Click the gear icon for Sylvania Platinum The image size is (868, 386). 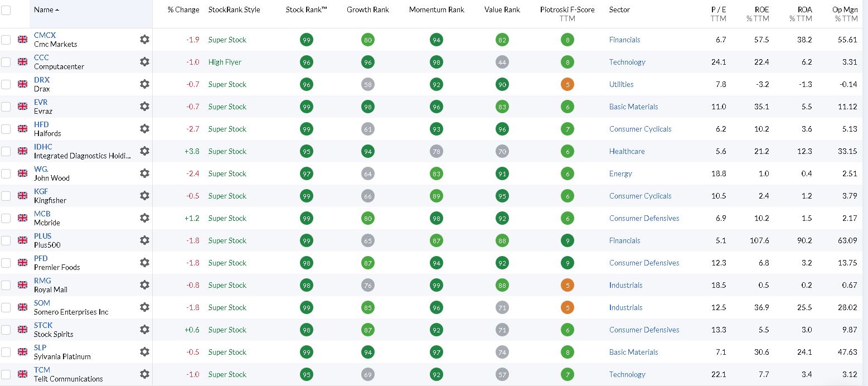coord(144,352)
